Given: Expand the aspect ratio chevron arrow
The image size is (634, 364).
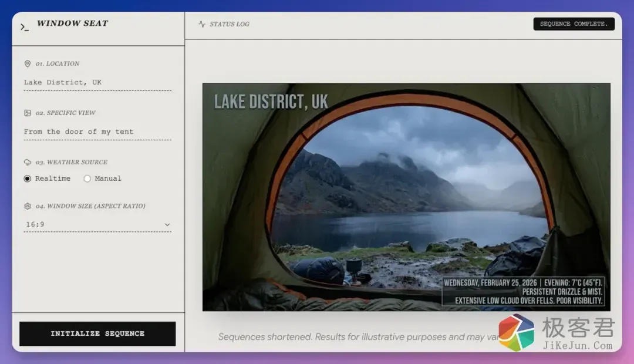Looking at the screenshot, I should [167, 225].
